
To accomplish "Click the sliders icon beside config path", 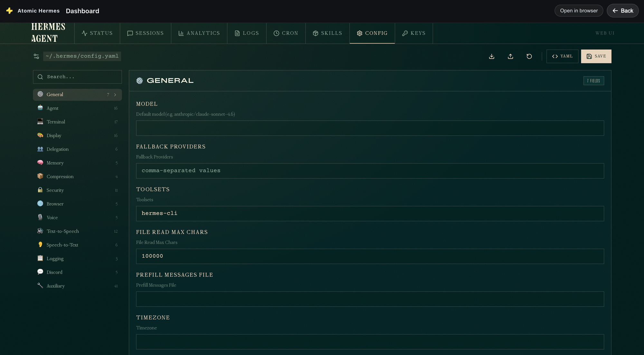I will pyautogui.click(x=36, y=56).
